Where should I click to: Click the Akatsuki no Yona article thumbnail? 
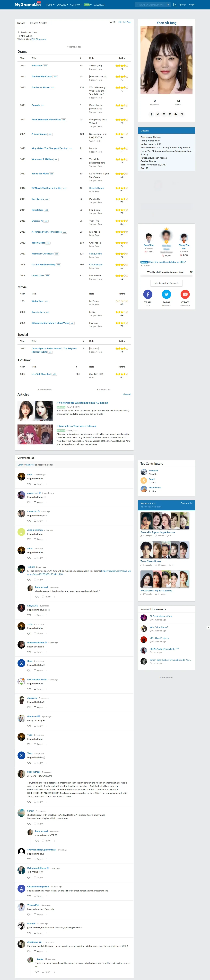pyautogui.click(x=35, y=434)
